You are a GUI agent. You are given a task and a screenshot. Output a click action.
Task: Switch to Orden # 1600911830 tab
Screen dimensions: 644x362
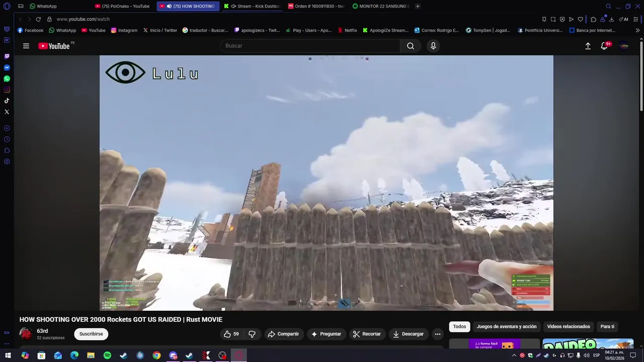click(x=316, y=6)
